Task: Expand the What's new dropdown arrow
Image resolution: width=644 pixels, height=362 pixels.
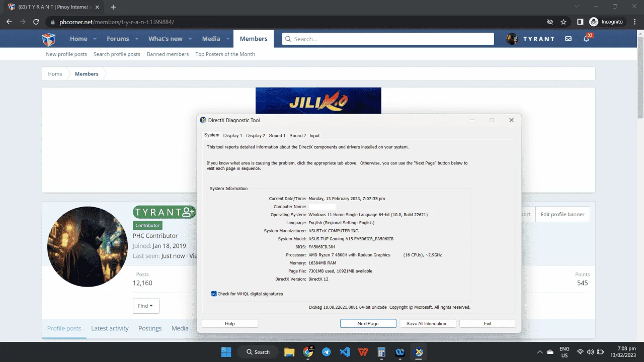Action: [x=190, y=39]
